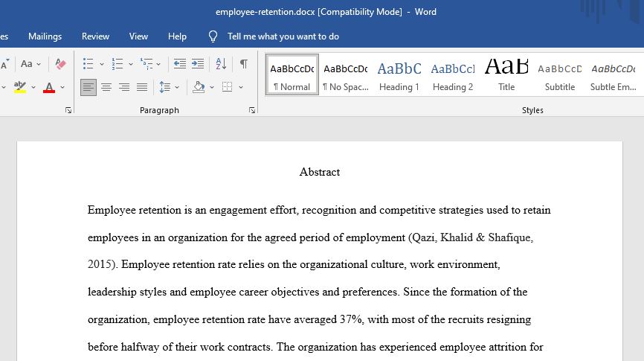Expand the Multilevel List dropdown arrow

point(158,64)
